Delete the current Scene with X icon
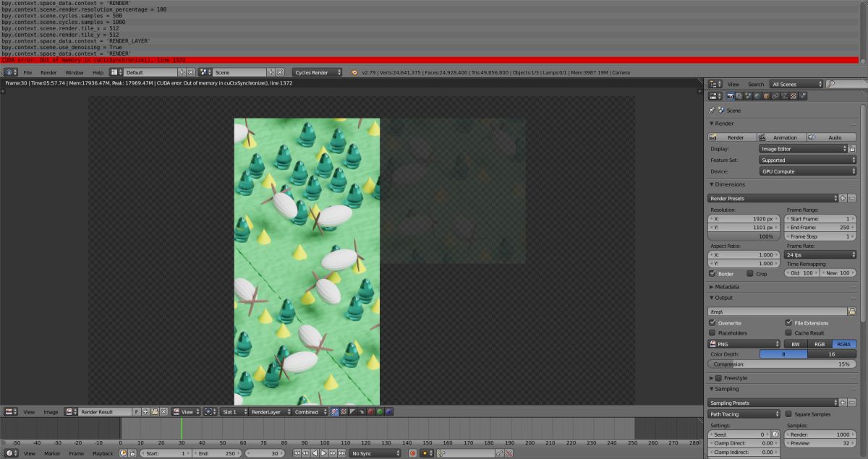 pos(280,72)
